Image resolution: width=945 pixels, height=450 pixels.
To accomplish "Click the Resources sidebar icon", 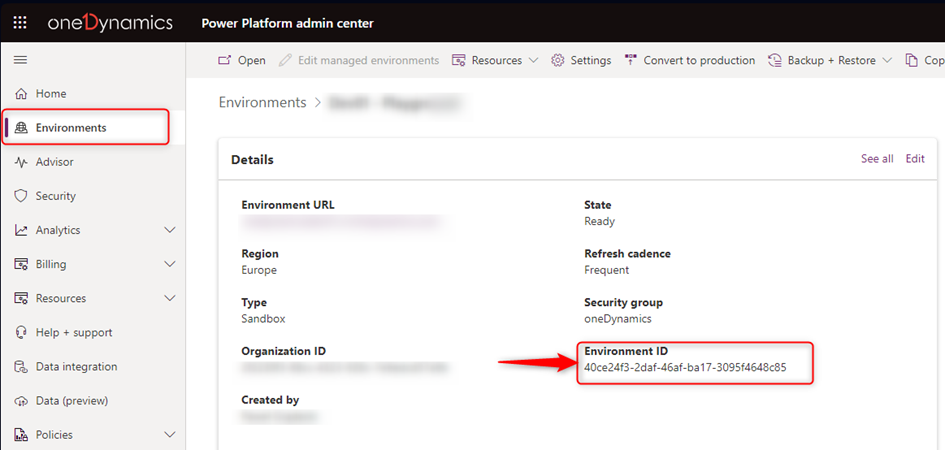I will coord(21,298).
